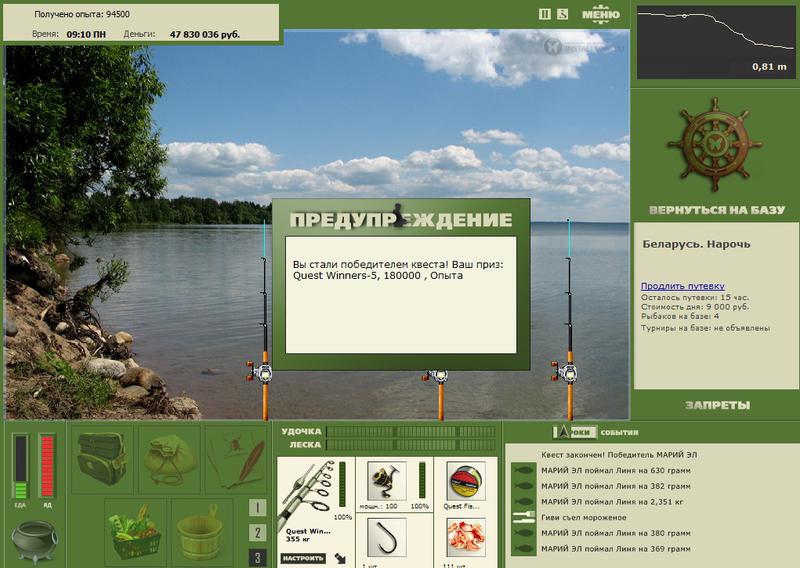The width and height of the screenshot is (800, 568).
Task: Click fish icon next to the 380 грамм catch
Action: (x=523, y=533)
